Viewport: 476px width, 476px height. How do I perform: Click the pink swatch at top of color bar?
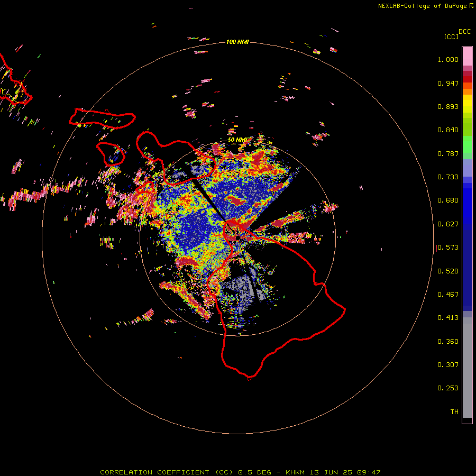(467, 57)
